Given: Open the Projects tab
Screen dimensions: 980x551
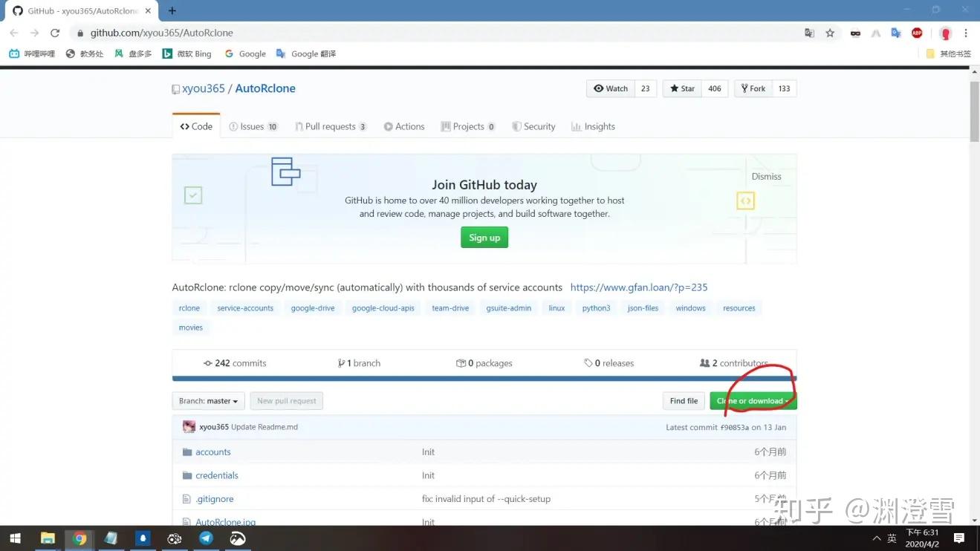Looking at the screenshot, I should click(468, 126).
